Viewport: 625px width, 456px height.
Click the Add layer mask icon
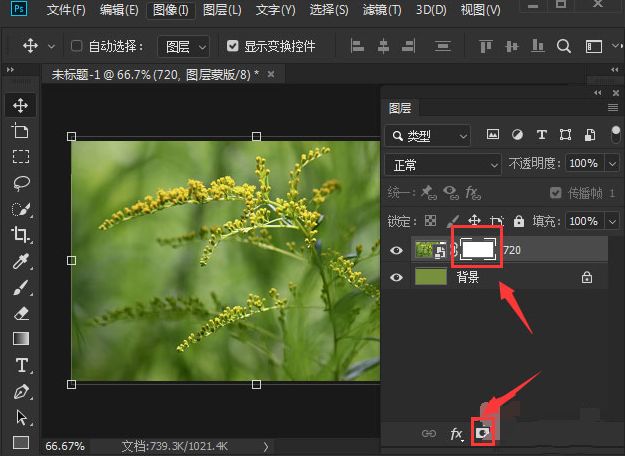485,433
